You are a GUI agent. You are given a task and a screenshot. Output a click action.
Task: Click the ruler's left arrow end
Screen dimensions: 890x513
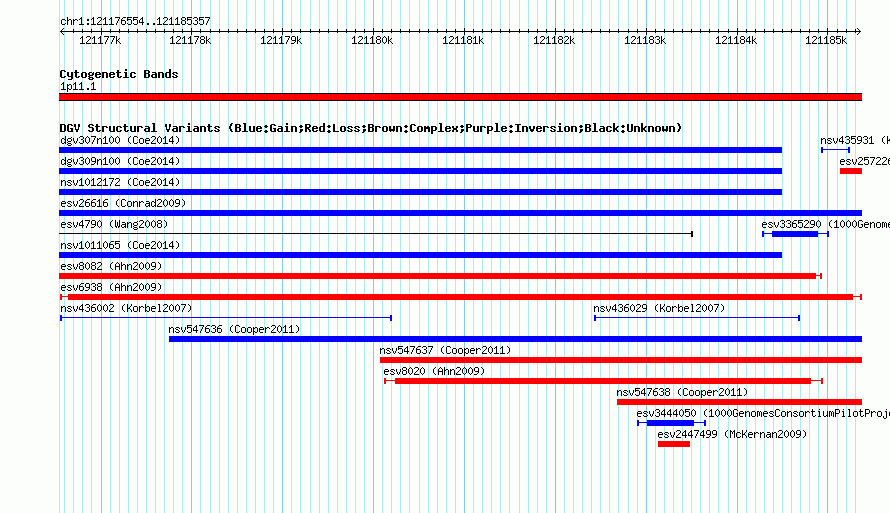(x=62, y=31)
